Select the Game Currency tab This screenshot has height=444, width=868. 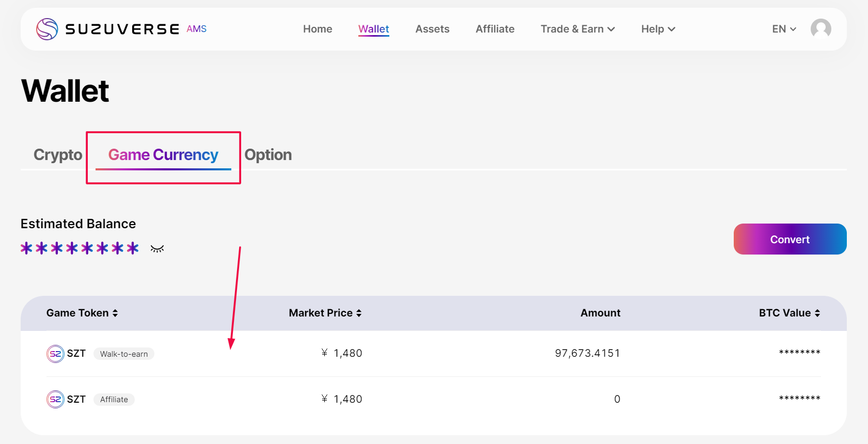163,155
